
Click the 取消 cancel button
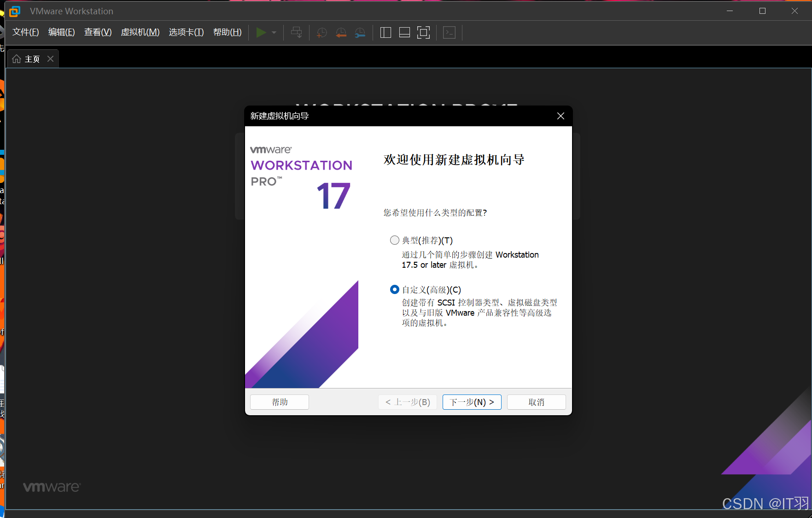pyautogui.click(x=537, y=402)
